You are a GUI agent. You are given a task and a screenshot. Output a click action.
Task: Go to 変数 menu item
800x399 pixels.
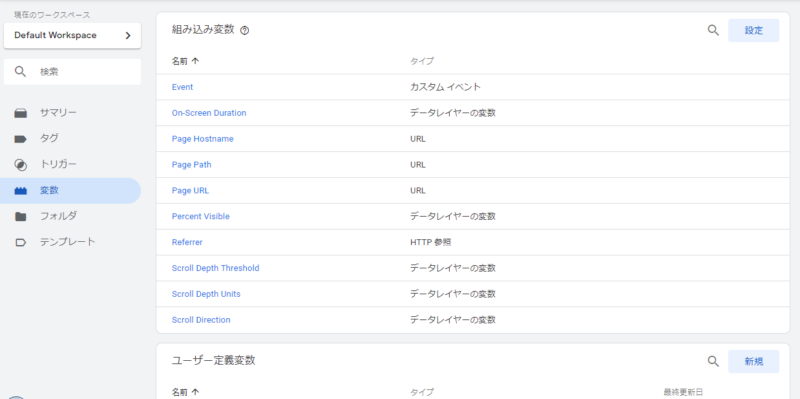click(x=70, y=191)
